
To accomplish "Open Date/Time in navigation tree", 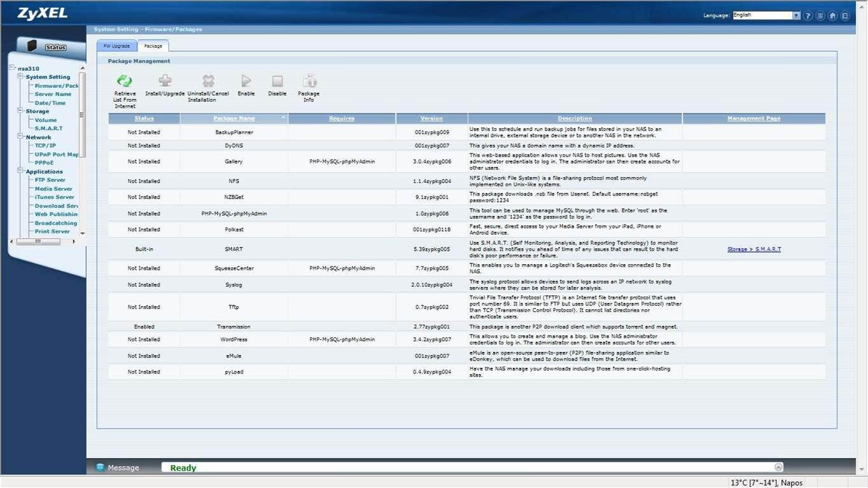I will [50, 102].
